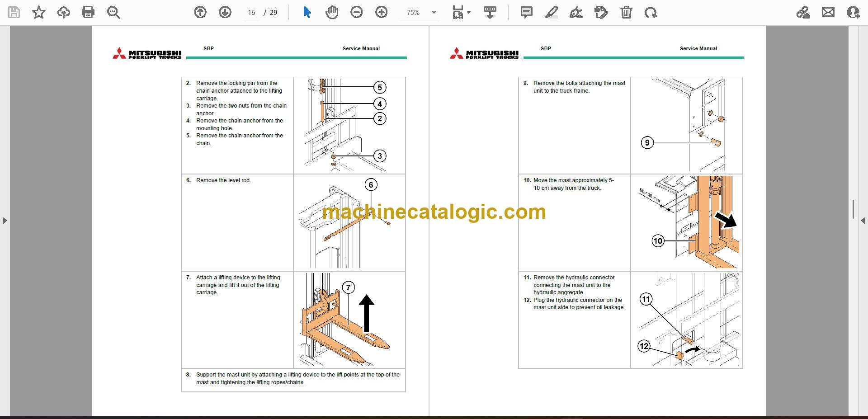Image resolution: width=868 pixels, height=419 pixels.
Task: Activate the Selection arrow tool
Action: [307, 12]
